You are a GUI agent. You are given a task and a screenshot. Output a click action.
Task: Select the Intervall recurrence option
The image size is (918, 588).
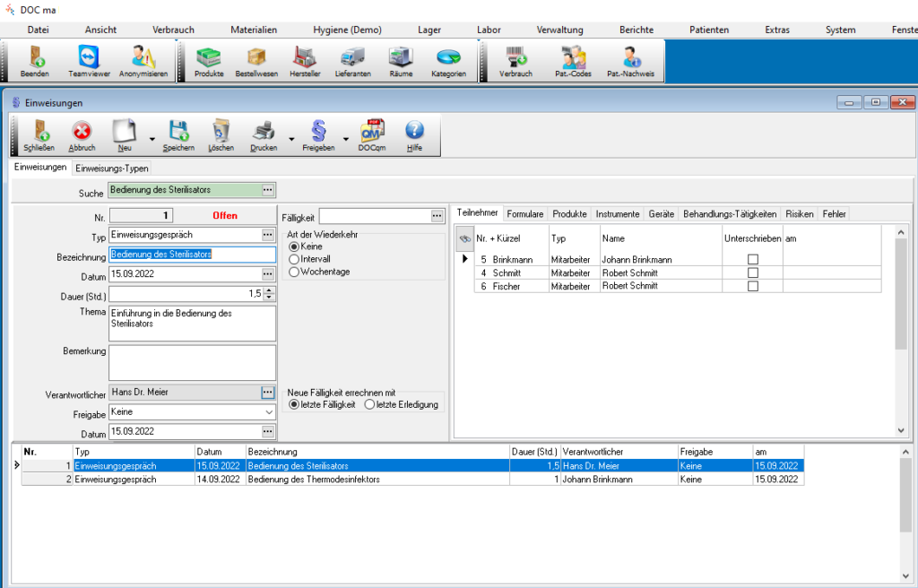294,259
